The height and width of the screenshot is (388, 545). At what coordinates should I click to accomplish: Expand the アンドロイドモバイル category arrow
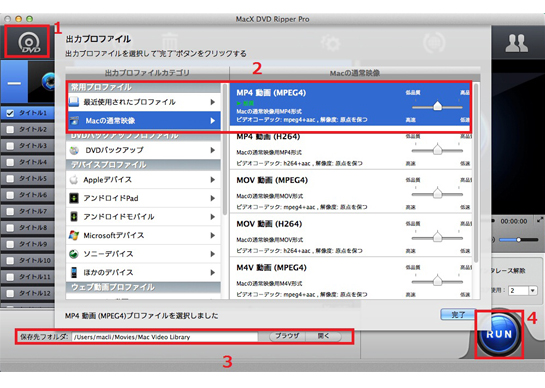(212, 217)
